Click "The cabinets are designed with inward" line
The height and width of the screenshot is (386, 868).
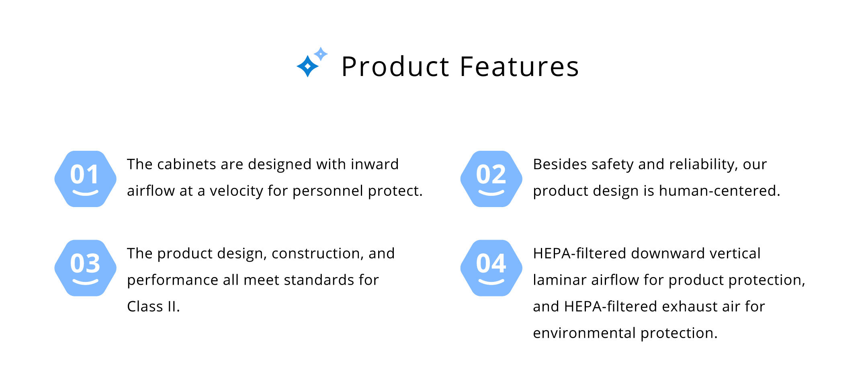click(x=263, y=164)
